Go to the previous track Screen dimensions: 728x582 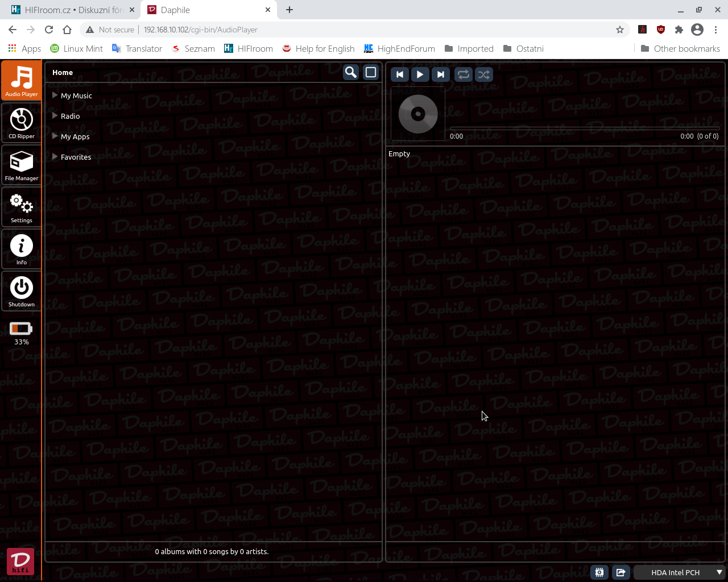pos(400,74)
